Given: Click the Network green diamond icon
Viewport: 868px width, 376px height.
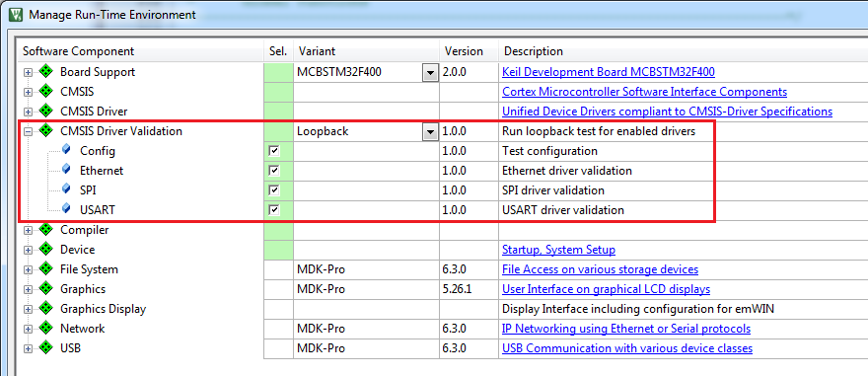Looking at the screenshot, I should click(46, 329).
